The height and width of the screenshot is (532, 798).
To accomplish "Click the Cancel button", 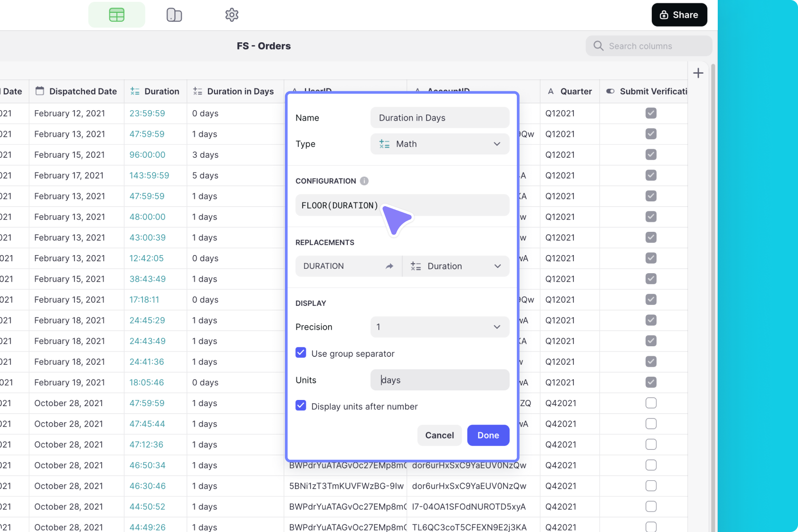I will pos(439,435).
